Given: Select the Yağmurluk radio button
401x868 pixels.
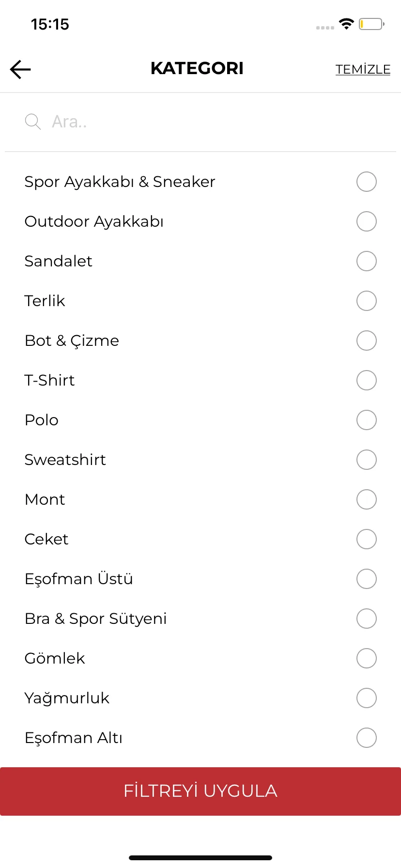Looking at the screenshot, I should pyautogui.click(x=367, y=698).
